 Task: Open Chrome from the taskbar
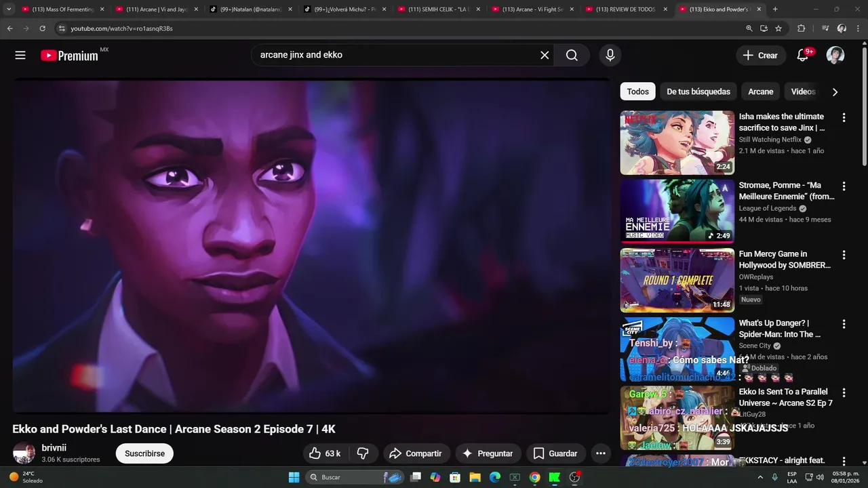pos(535,477)
